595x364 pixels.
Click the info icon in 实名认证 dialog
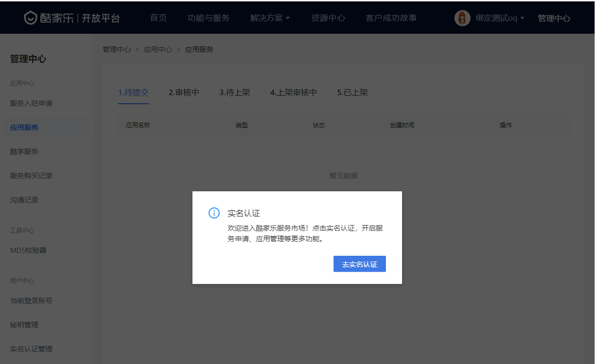[x=214, y=213]
